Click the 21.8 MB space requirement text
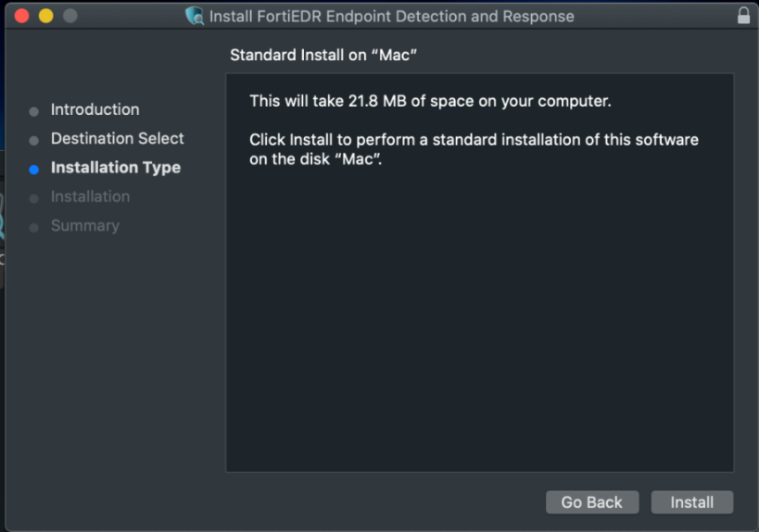This screenshot has height=532, width=759. pos(430,101)
